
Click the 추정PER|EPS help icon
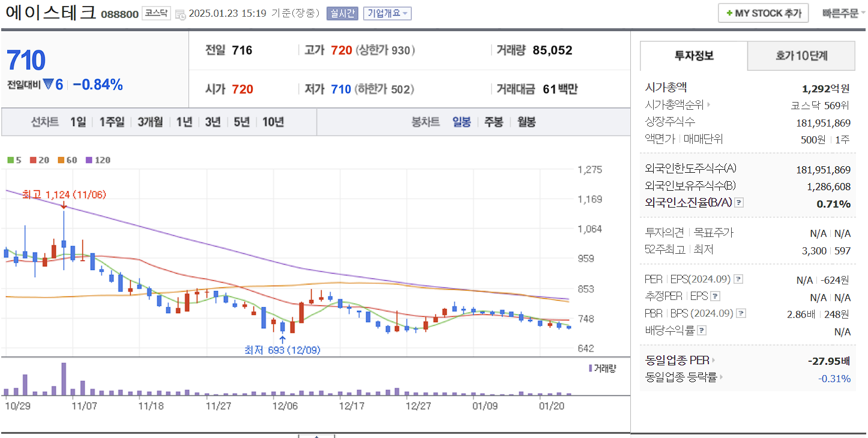tap(717, 296)
